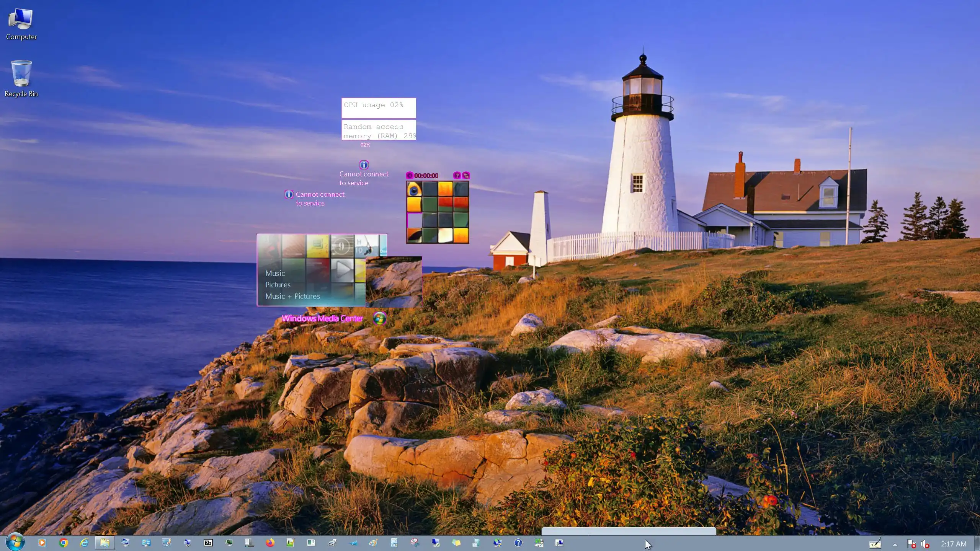Image resolution: width=980 pixels, height=551 pixels.
Task: Open the Start menu orb
Action: click(x=15, y=542)
